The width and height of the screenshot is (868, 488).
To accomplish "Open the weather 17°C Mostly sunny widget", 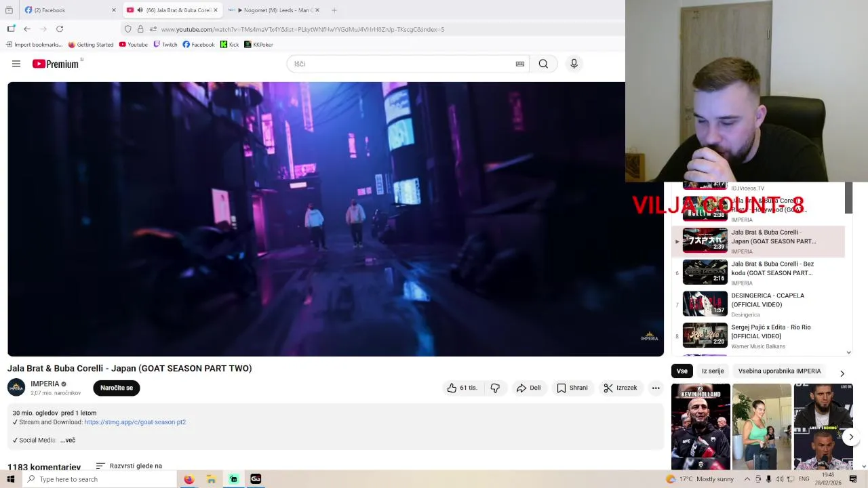I will (x=700, y=479).
